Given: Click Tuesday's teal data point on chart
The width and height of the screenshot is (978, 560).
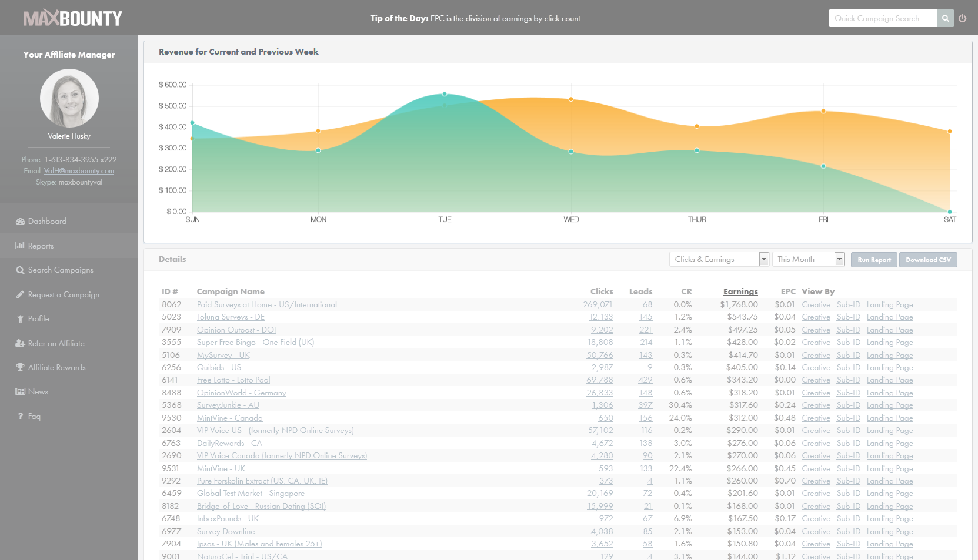Looking at the screenshot, I should pyautogui.click(x=445, y=94).
